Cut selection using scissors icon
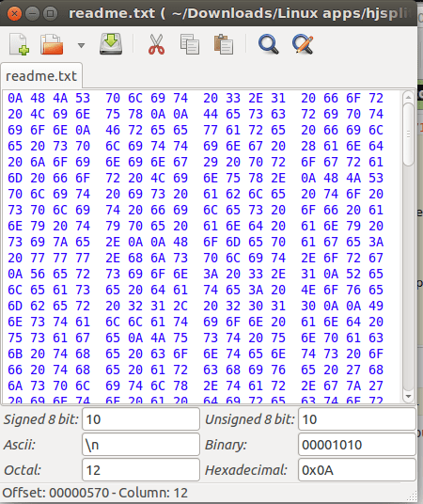423x504 pixels. point(157,44)
